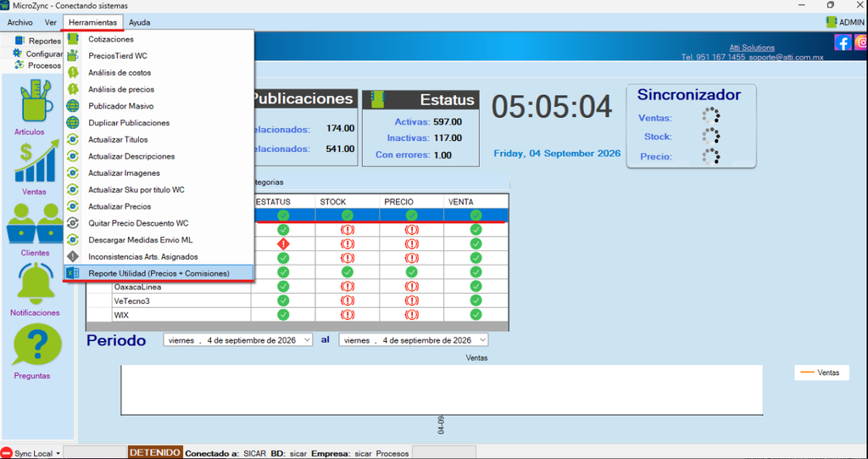Image resolution: width=868 pixels, height=459 pixels.
Task: Click the Ventas sync spinner in Sincronizador
Action: pos(711,116)
